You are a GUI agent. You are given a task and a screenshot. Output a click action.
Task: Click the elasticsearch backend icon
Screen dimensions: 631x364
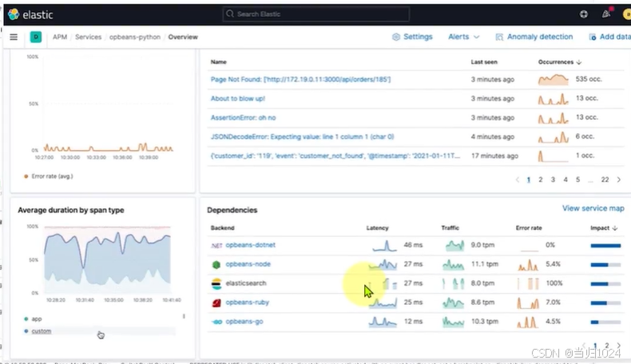pyautogui.click(x=216, y=283)
